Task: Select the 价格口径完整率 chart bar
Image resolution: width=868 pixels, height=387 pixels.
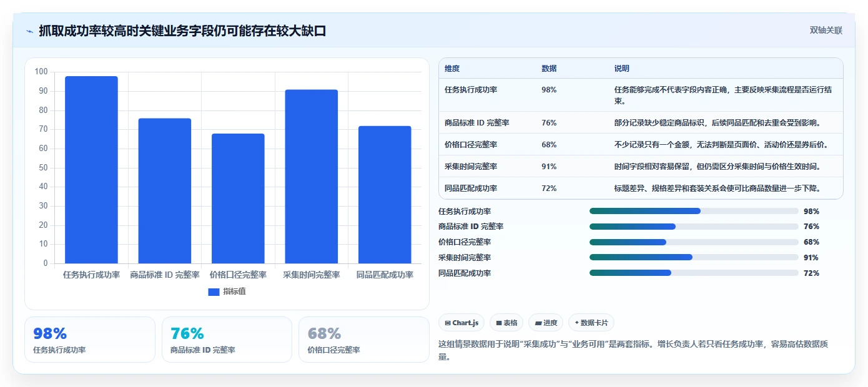Action: point(238,198)
